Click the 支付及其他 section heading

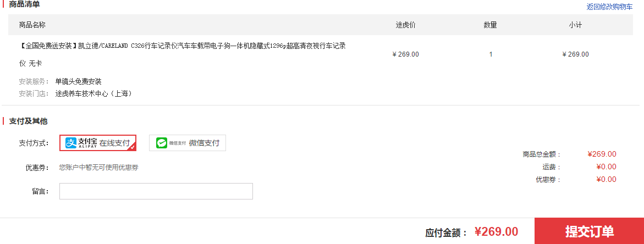[29, 121]
